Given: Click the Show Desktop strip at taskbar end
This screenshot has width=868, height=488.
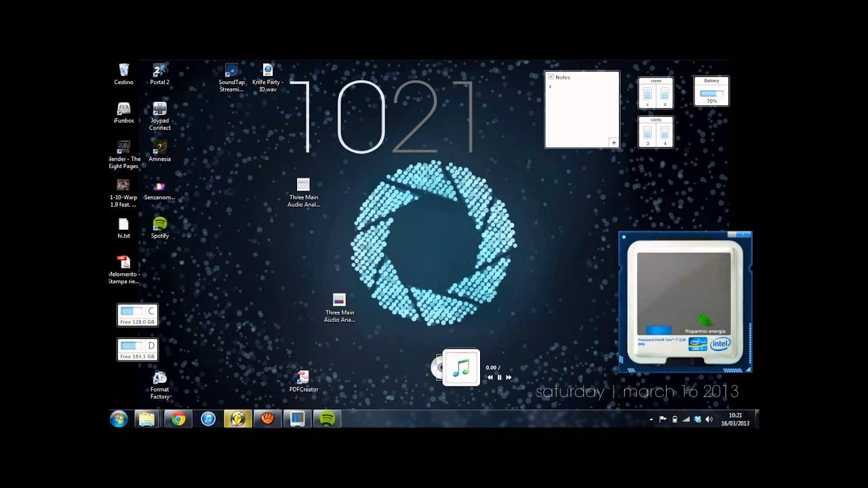Looking at the screenshot, I should pyautogui.click(x=756, y=420).
